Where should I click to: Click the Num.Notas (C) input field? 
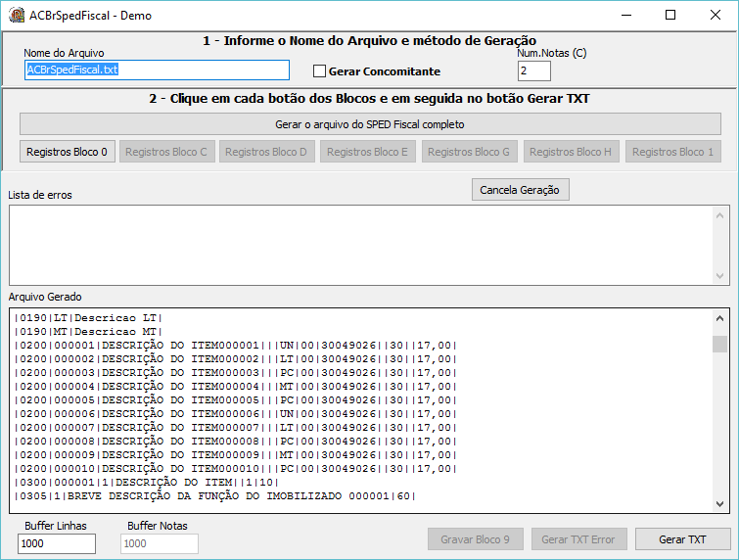[x=534, y=71]
